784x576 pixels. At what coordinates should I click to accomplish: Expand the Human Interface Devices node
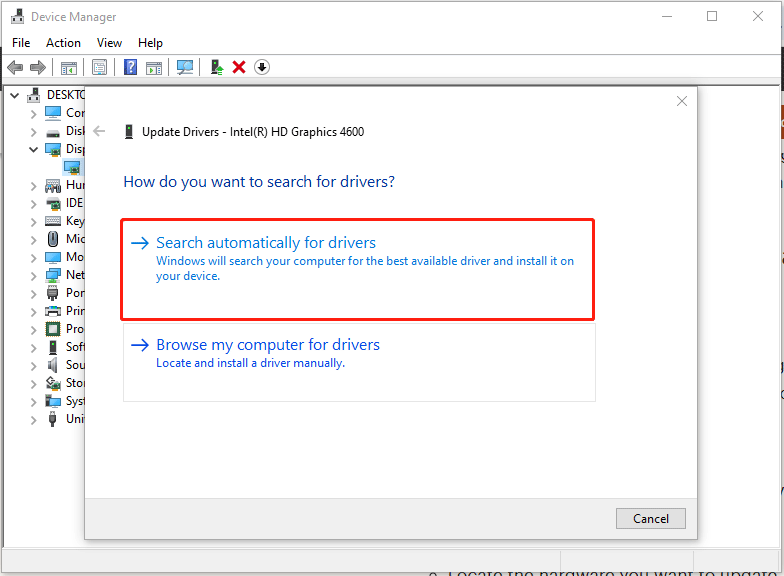(x=34, y=186)
